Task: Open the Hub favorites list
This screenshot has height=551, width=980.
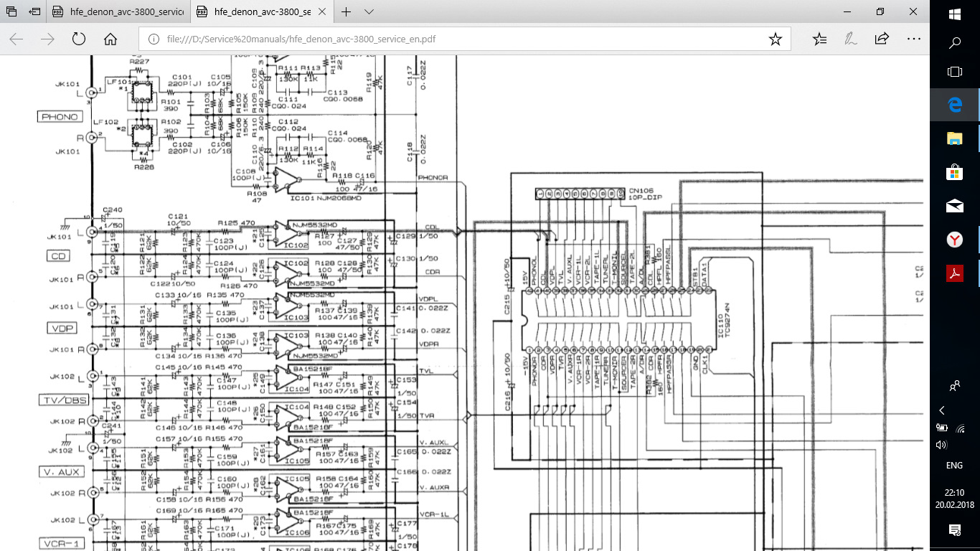Action: 819,39
